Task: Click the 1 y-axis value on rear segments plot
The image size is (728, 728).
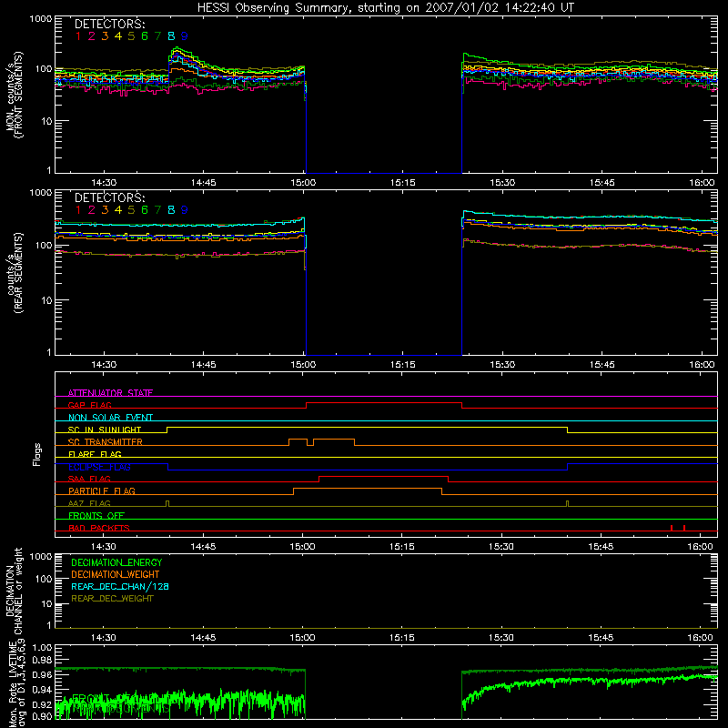Action: (49, 352)
